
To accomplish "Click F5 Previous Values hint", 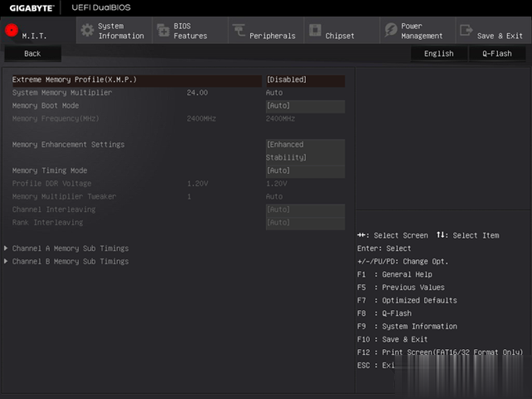I will click(x=401, y=288).
